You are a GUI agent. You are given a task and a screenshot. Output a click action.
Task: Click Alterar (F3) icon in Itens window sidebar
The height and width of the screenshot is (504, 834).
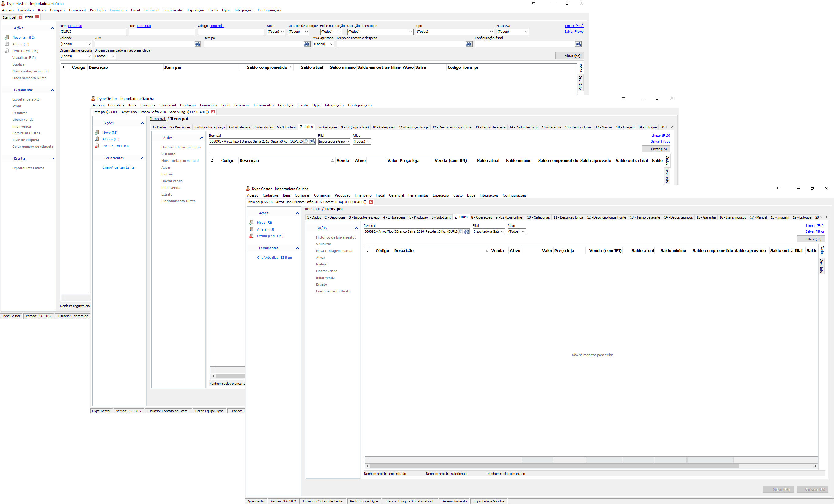[7, 44]
